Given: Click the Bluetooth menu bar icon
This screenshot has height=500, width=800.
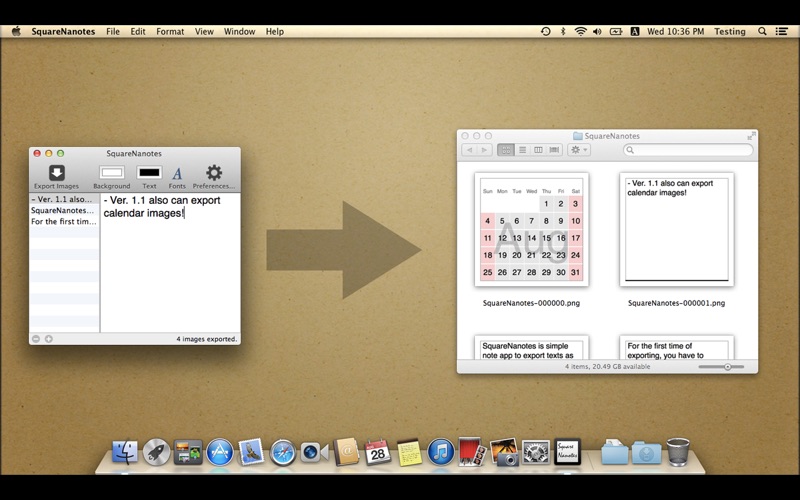Looking at the screenshot, I should [x=563, y=31].
